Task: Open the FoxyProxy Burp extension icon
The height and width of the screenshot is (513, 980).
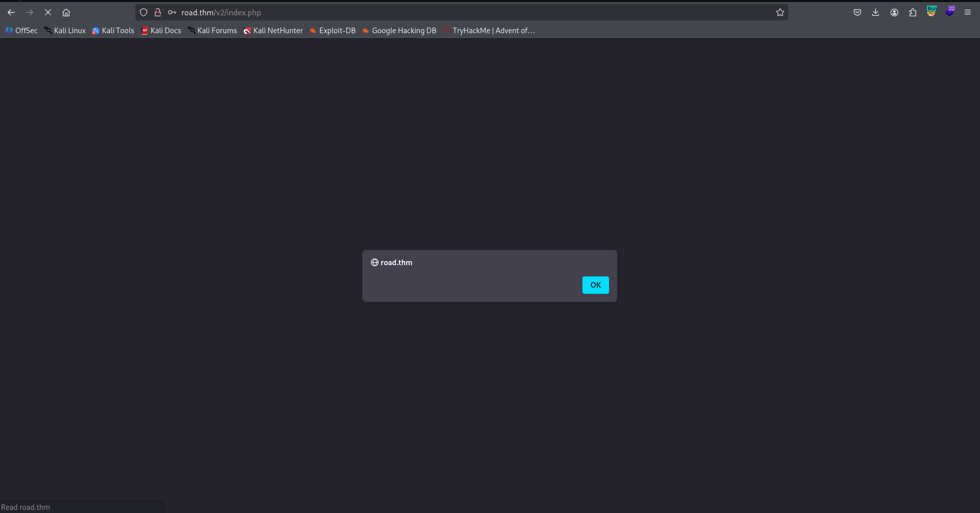Action: 931,12
